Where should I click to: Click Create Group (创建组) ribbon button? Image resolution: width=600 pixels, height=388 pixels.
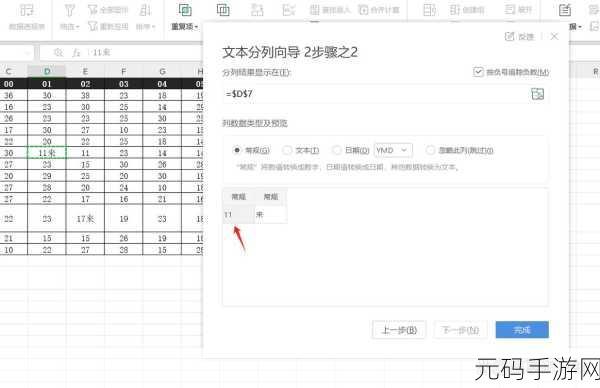pyautogui.click(x=467, y=10)
